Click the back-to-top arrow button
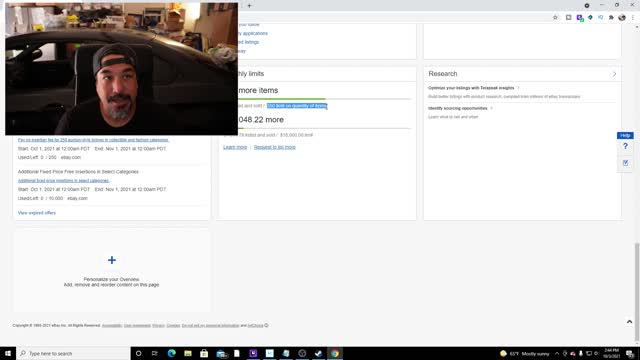The image size is (640, 360). (x=629, y=322)
